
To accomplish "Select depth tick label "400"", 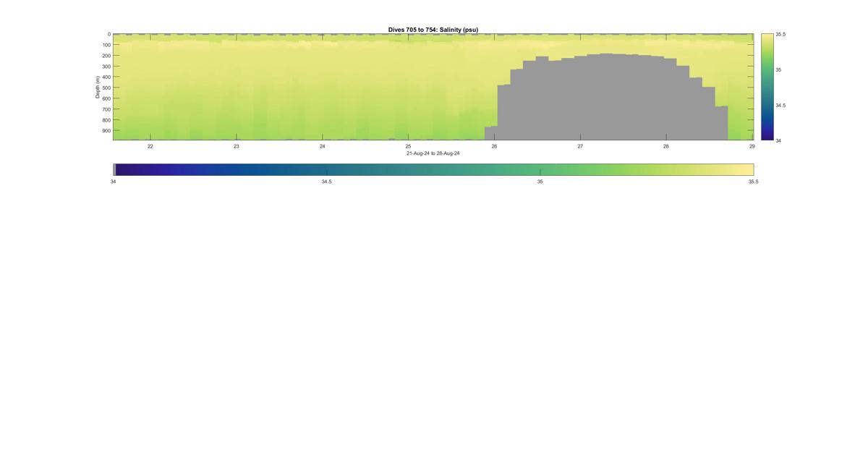I will (x=106, y=77).
